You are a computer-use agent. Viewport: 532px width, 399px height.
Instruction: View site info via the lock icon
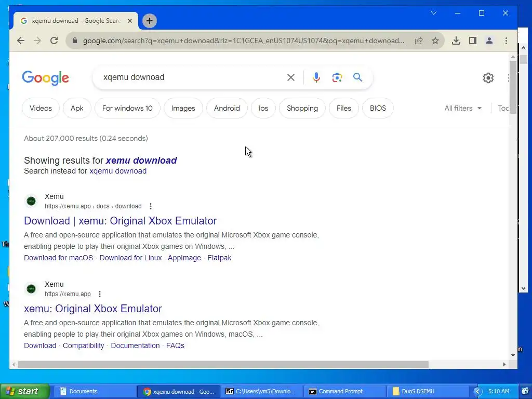[75, 41]
